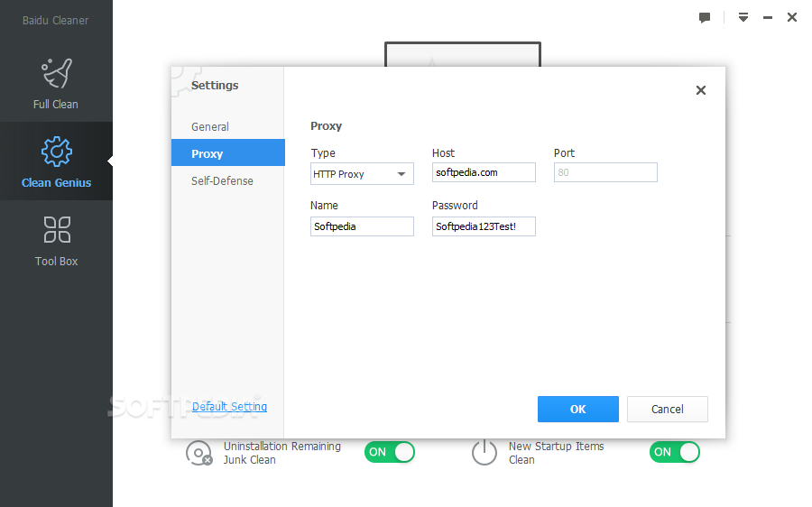Open the Tool Box grid icon
Viewport: 812px width, 507px height.
point(57,230)
